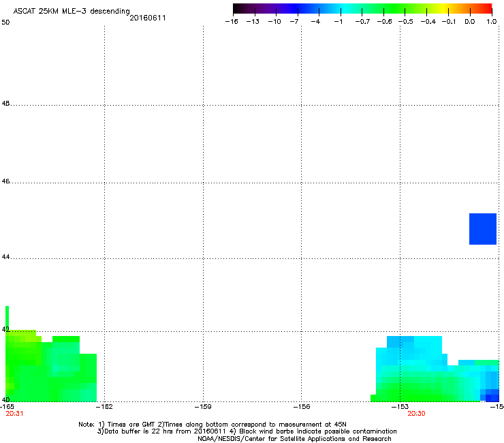Click the color bar label '-0.7'
The image size is (504, 443).
point(362,22)
